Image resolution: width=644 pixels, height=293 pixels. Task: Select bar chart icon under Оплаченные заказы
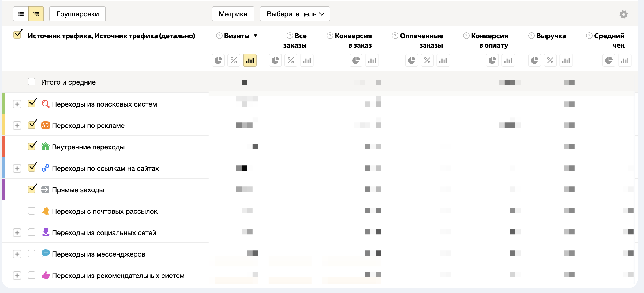point(443,60)
